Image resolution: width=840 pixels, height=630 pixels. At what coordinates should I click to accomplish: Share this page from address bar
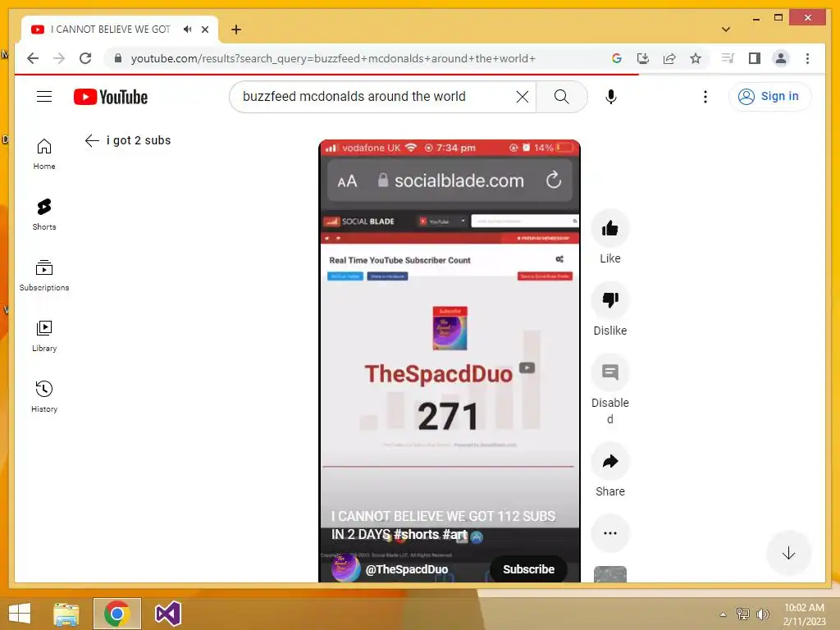[x=669, y=58]
